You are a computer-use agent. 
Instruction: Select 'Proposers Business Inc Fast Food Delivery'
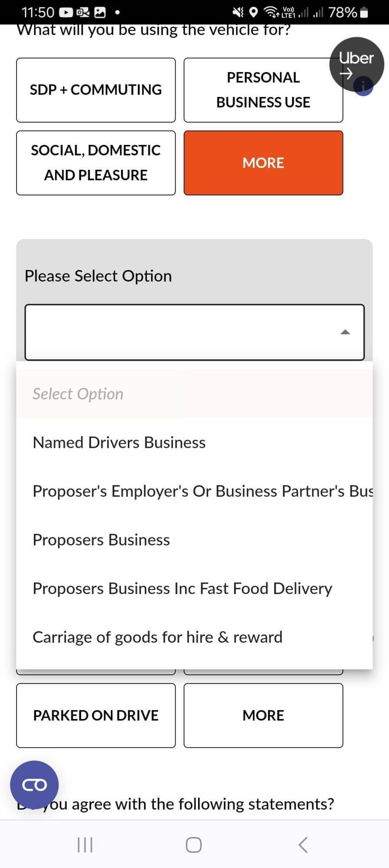(182, 588)
